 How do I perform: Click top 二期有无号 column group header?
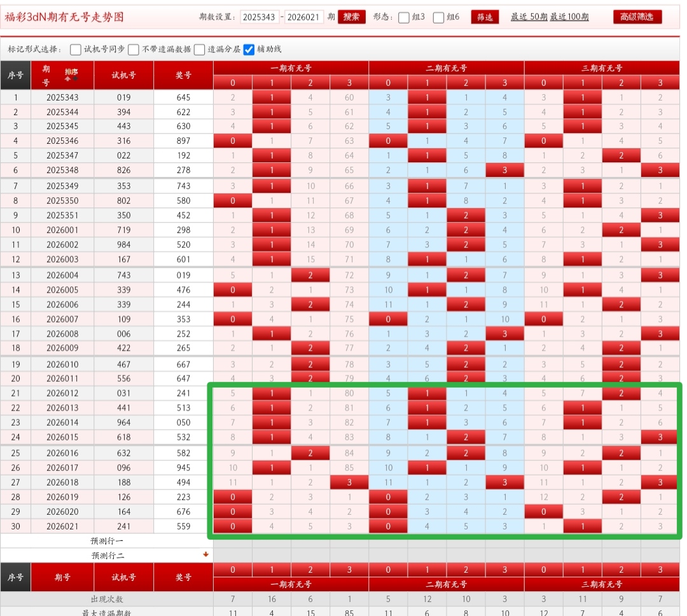[447, 68]
